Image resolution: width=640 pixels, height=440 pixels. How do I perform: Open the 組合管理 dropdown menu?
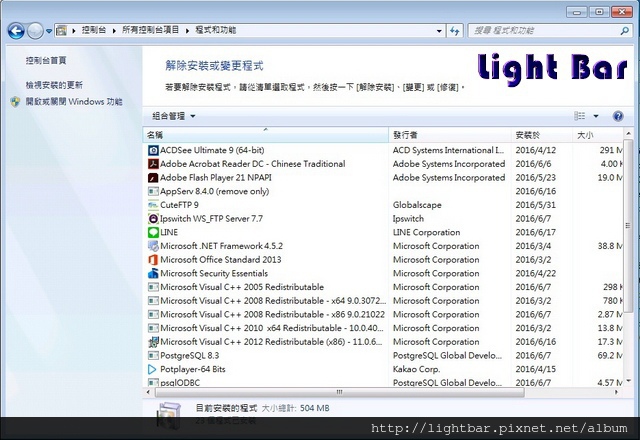pos(173,116)
